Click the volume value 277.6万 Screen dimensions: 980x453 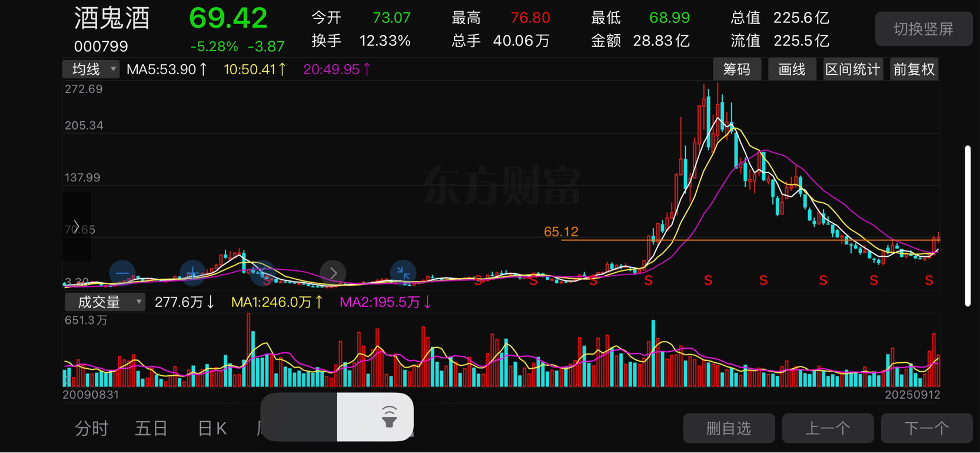click(184, 302)
